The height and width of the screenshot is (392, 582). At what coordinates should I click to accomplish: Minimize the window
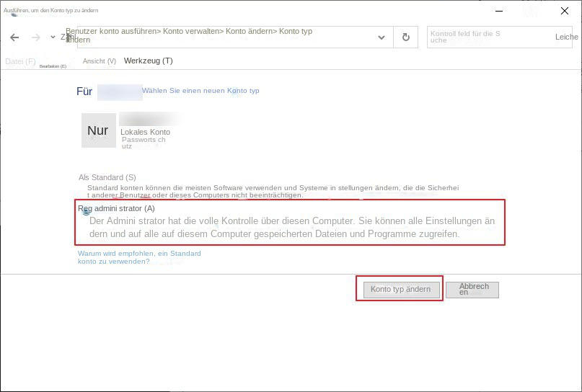point(499,11)
